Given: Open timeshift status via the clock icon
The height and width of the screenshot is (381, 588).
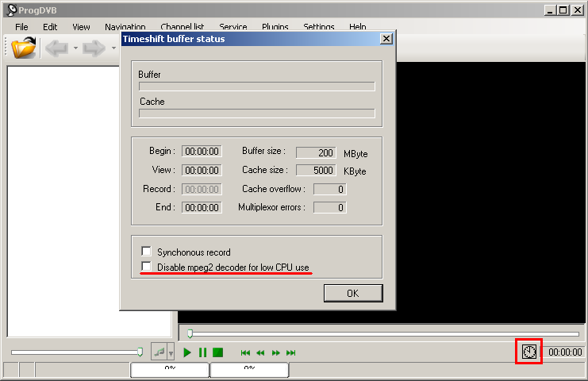Looking at the screenshot, I should coord(529,351).
